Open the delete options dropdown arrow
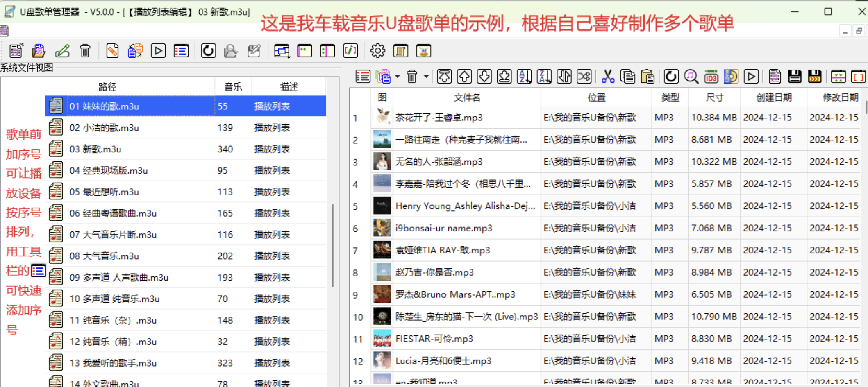The width and height of the screenshot is (868, 387). [x=425, y=76]
